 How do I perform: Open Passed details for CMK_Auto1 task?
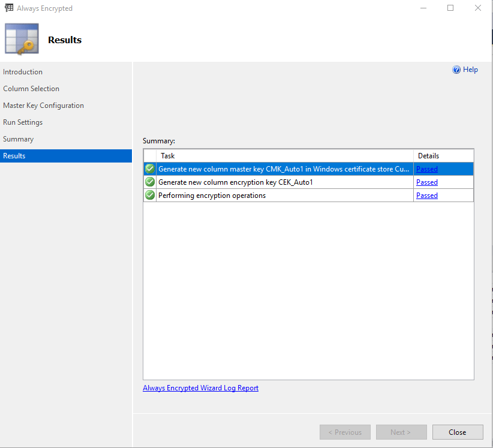pyautogui.click(x=427, y=169)
